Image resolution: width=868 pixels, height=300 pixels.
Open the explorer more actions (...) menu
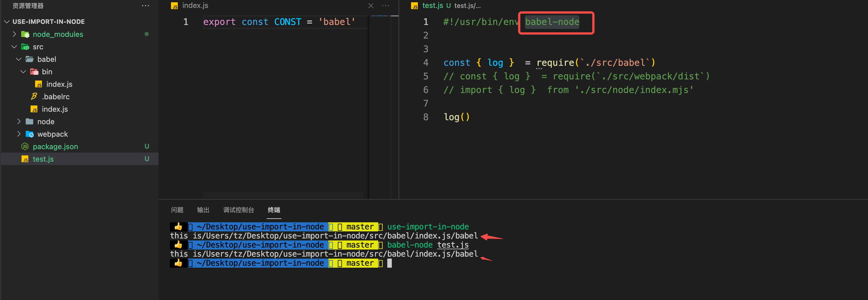145,5
